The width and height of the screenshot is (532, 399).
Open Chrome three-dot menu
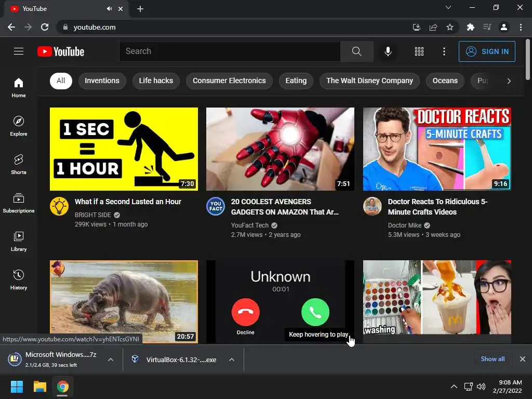pos(521,27)
